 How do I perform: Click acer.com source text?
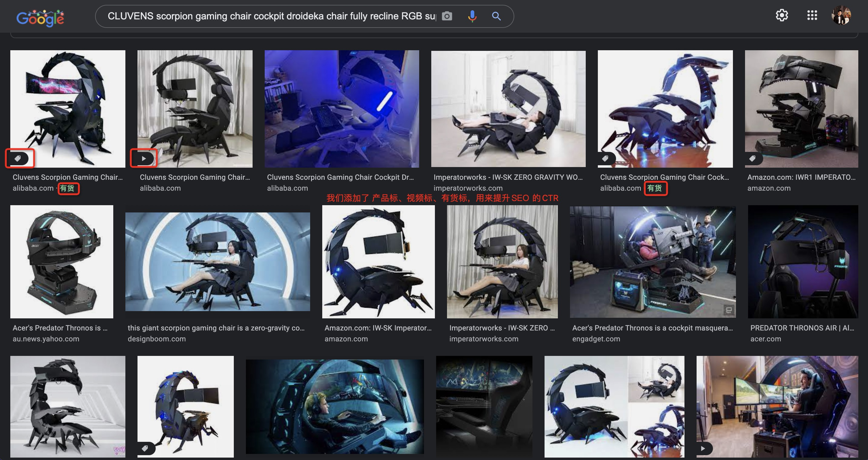pyautogui.click(x=766, y=339)
